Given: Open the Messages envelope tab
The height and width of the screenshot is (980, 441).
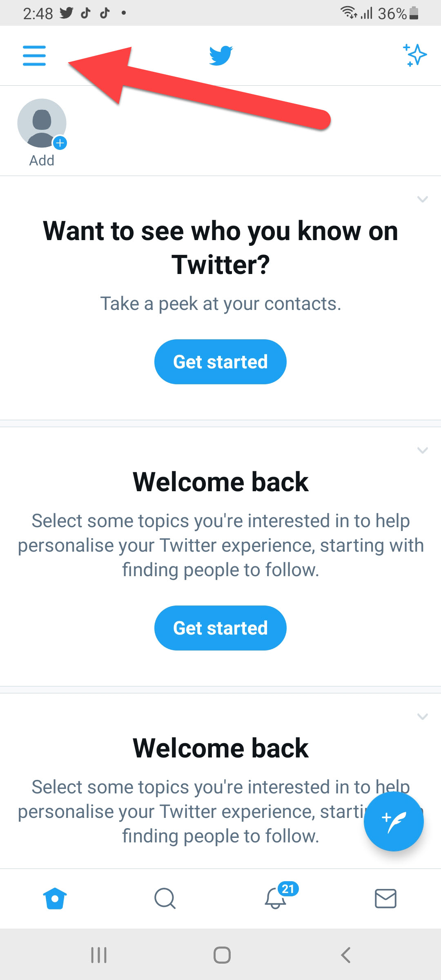Looking at the screenshot, I should tap(385, 899).
